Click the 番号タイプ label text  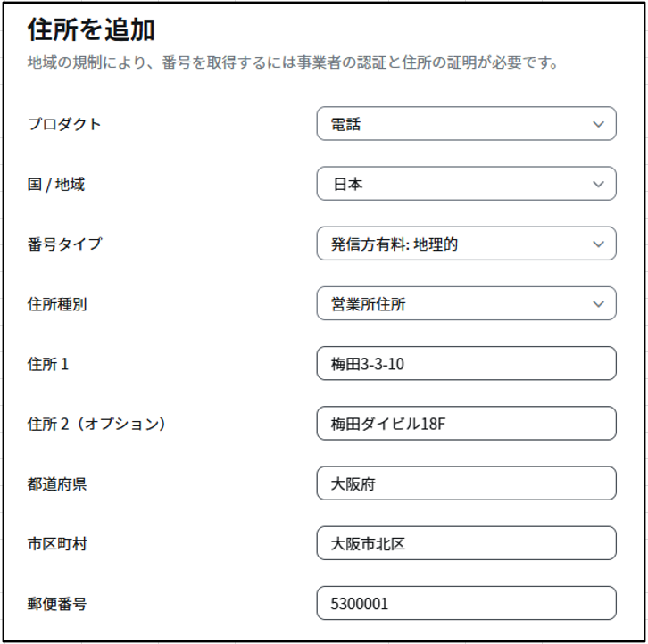coord(64,244)
